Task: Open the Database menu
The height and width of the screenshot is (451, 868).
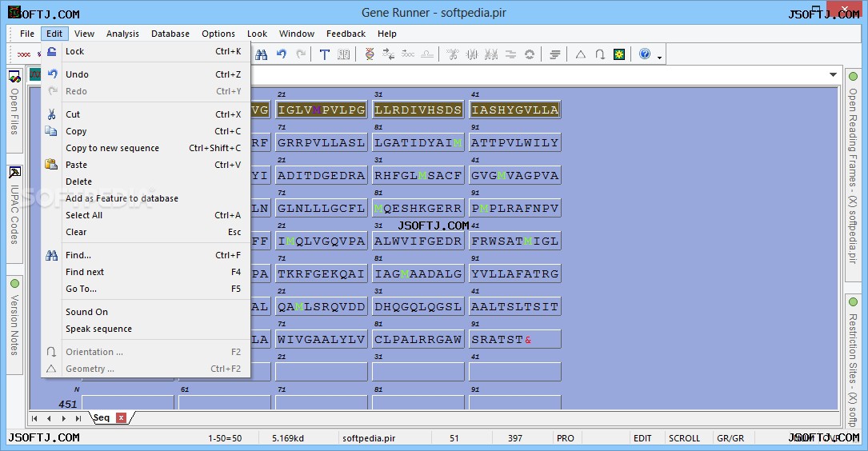Action: click(x=170, y=34)
